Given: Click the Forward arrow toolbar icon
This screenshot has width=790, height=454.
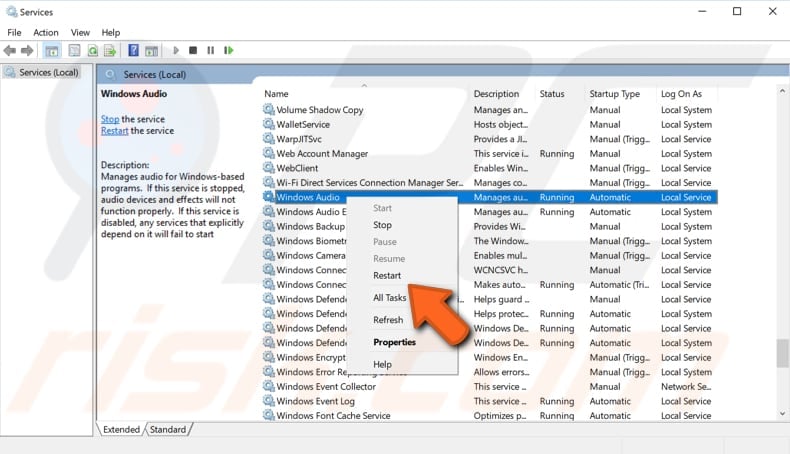Looking at the screenshot, I should point(27,50).
